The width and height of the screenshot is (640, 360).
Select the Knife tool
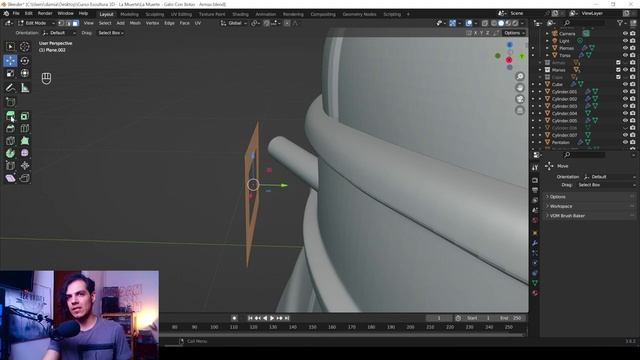[10, 141]
